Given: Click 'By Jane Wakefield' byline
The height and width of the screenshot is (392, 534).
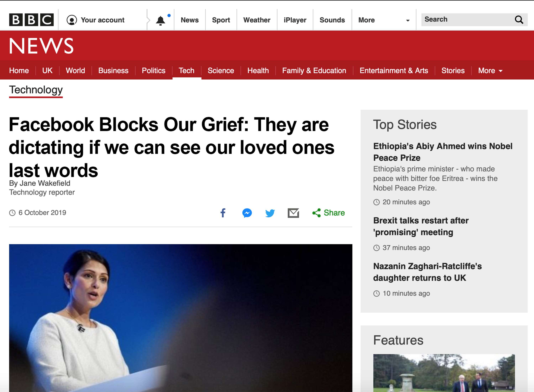Looking at the screenshot, I should pyautogui.click(x=40, y=183).
